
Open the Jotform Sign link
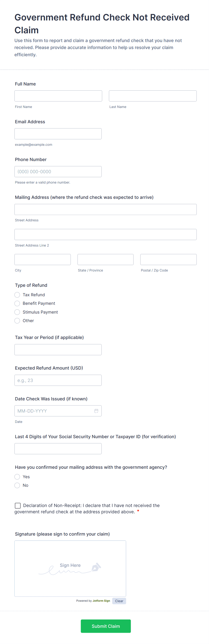pos(101,601)
